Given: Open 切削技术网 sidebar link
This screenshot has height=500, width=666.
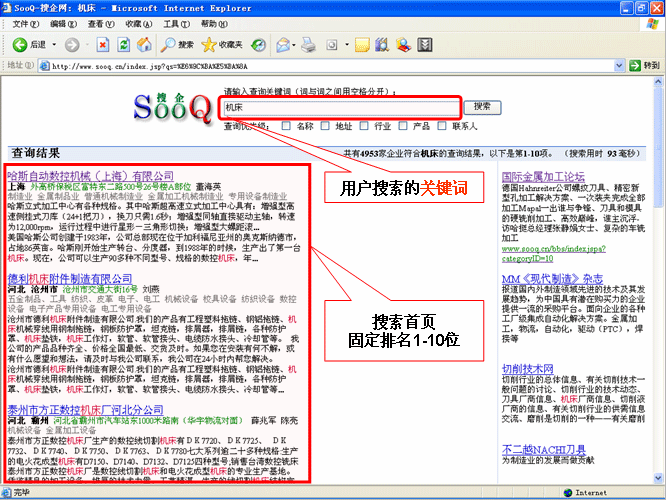Looking at the screenshot, I should tap(528, 368).
